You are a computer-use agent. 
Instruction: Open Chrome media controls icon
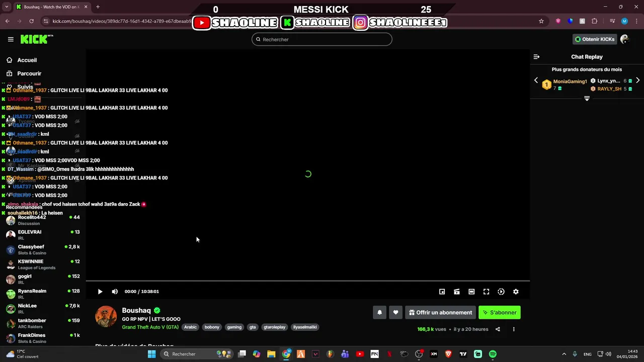[x=612, y=21]
